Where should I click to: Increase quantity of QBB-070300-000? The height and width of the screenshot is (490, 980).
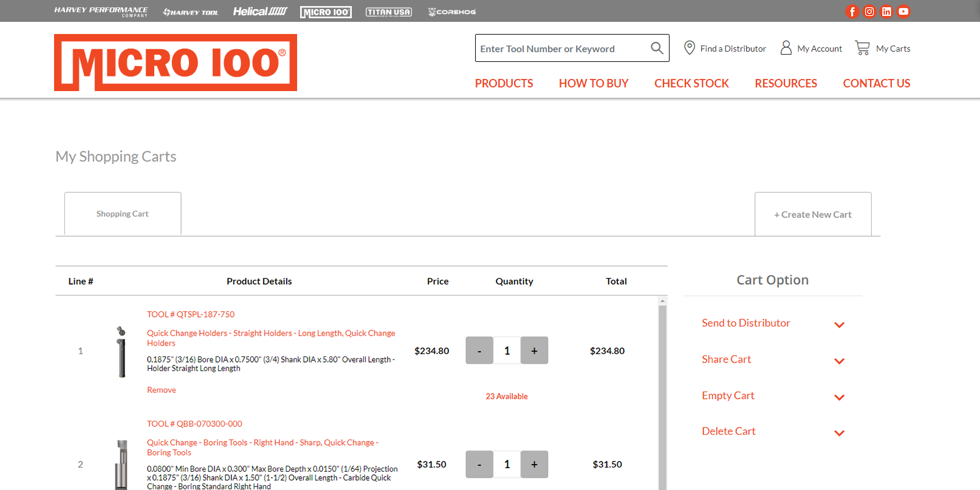point(535,464)
